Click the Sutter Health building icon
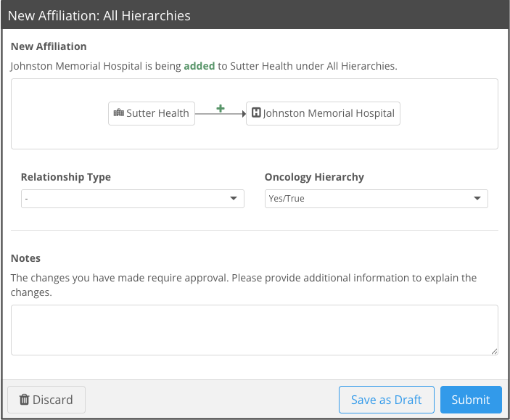The width and height of the screenshot is (510, 420). click(x=119, y=113)
